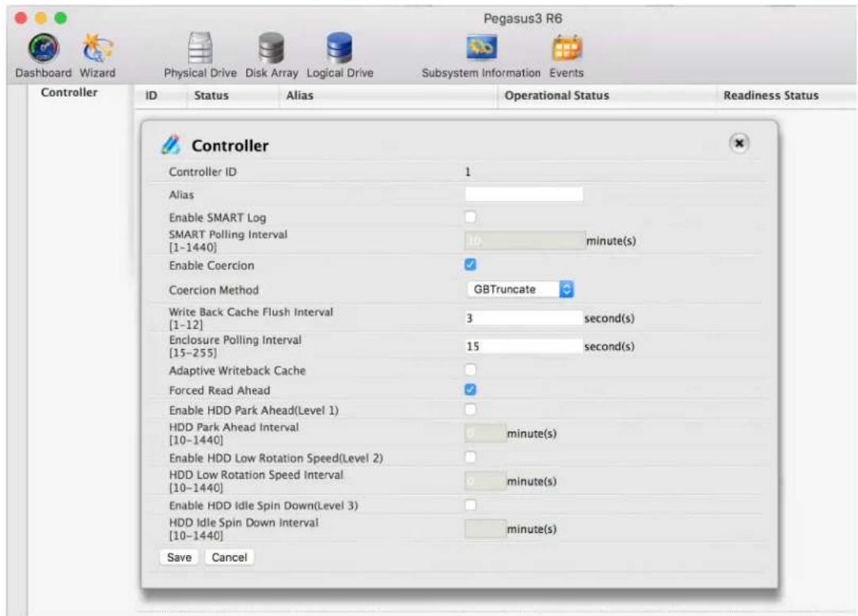Screen dimensions: 858x616
Task: Click the yellow minimize window button
Action: click(x=40, y=18)
